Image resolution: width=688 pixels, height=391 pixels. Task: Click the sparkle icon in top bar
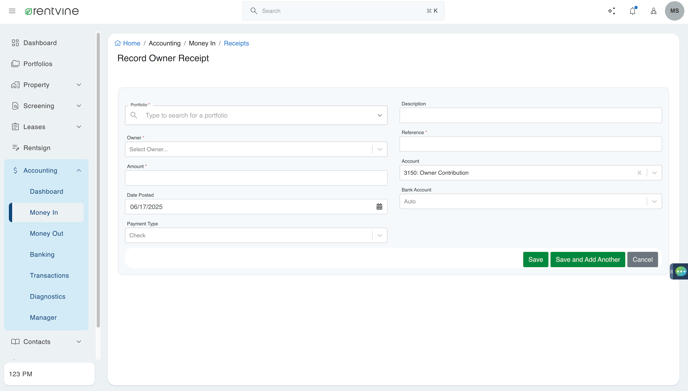coord(611,11)
